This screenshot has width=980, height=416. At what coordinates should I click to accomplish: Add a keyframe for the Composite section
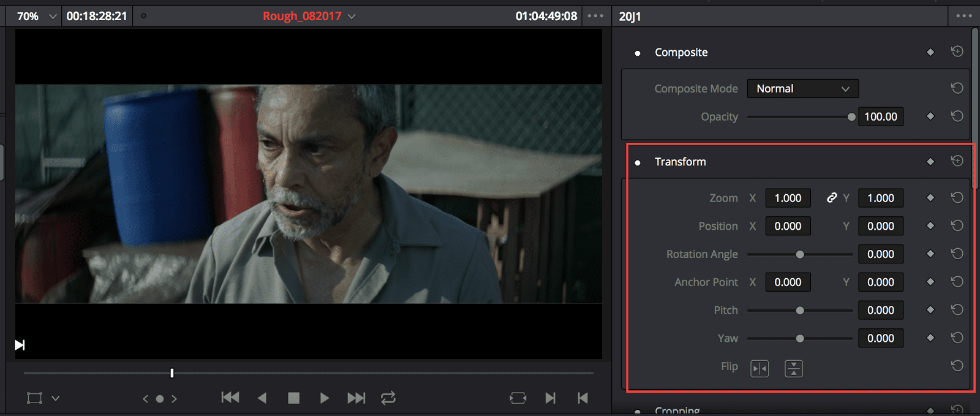(x=930, y=52)
